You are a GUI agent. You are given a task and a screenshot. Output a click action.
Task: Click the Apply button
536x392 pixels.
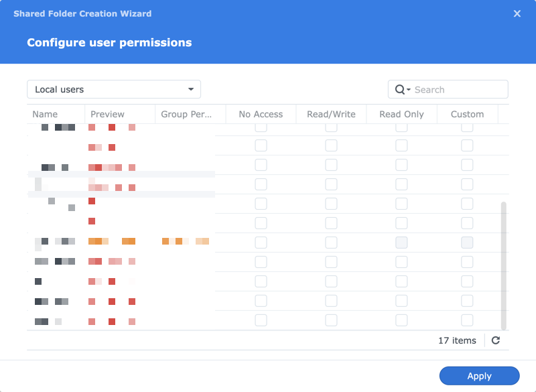click(x=479, y=376)
